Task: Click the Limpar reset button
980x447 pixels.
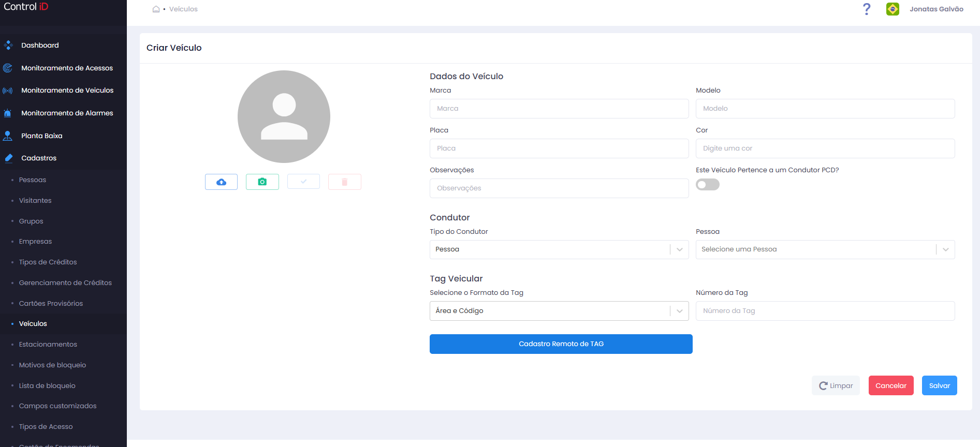Action: [x=836, y=385]
